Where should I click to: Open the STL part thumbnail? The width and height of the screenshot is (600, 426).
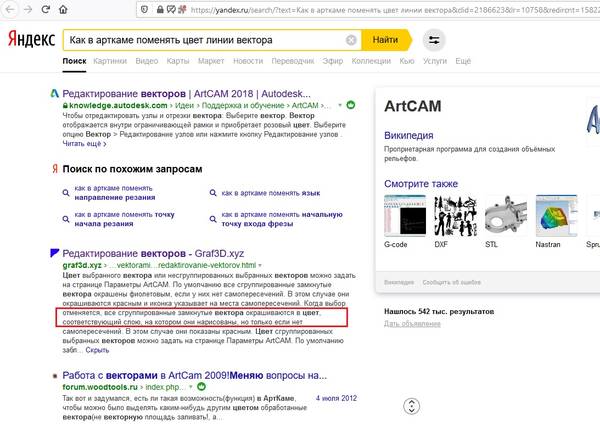(506, 215)
